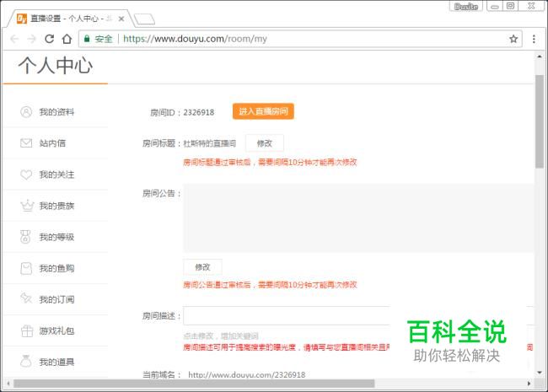Viewport: 548px width, 392px height.
Task: Open 我的资料 in the sidebar
Action: (x=56, y=112)
